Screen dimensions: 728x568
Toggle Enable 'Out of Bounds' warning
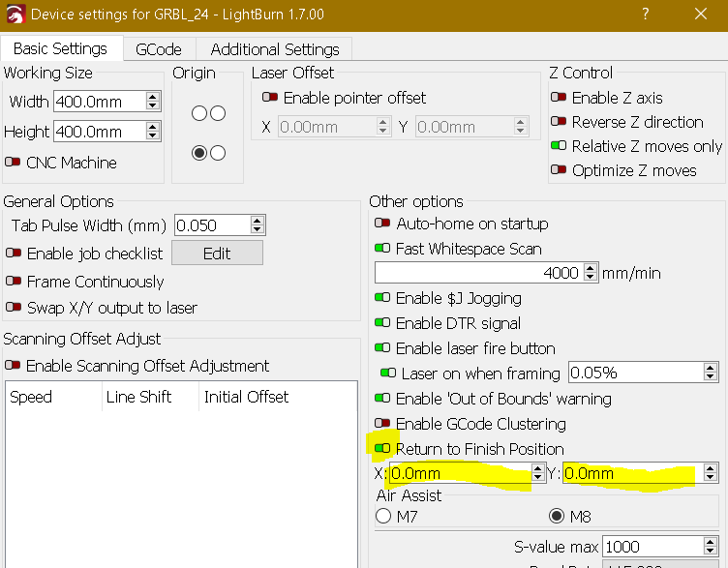pos(382,398)
